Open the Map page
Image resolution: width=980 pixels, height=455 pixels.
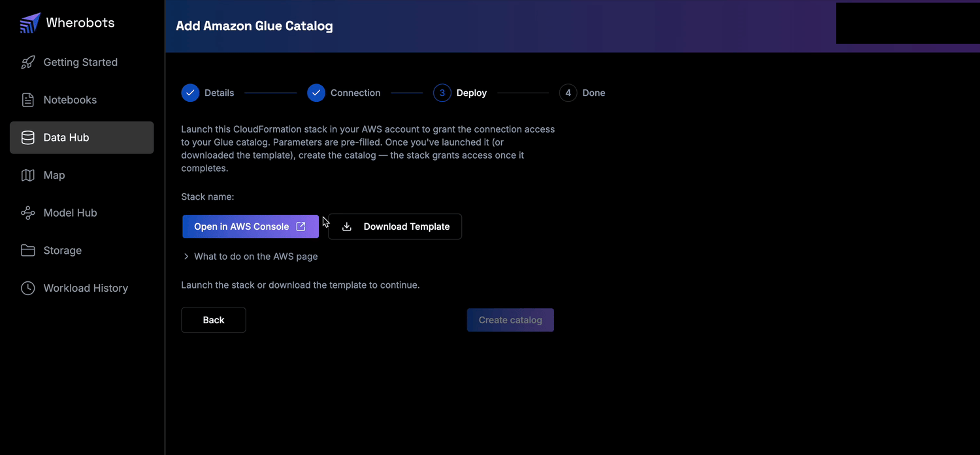pyautogui.click(x=82, y=175)
